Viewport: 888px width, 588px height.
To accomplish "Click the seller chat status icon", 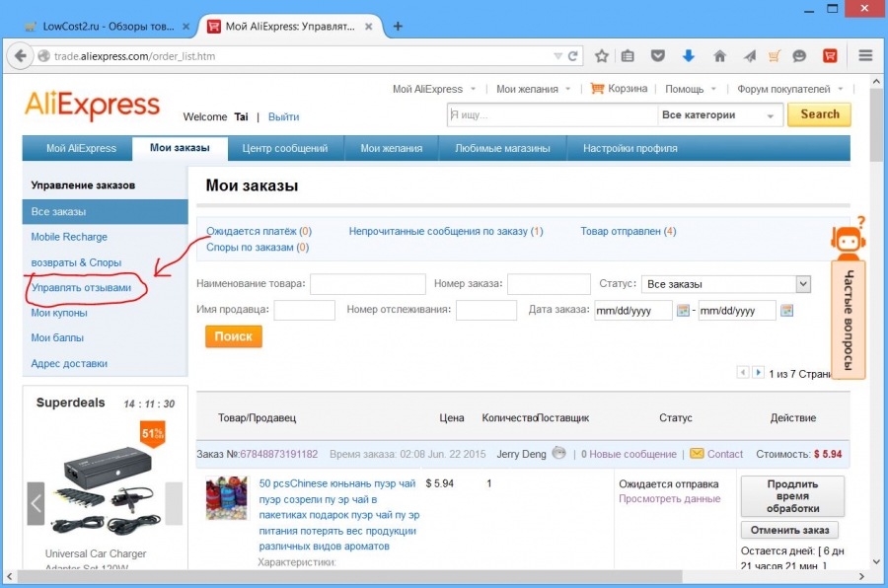I will [x=559, y=453].
